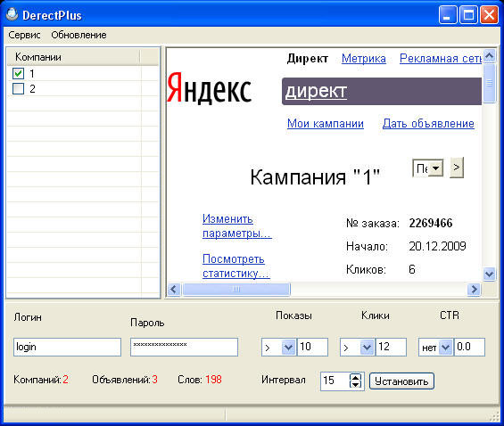Click the horizontal scrollbar right arrow
This screenshot has height=426, width=504.
(474, 290)
